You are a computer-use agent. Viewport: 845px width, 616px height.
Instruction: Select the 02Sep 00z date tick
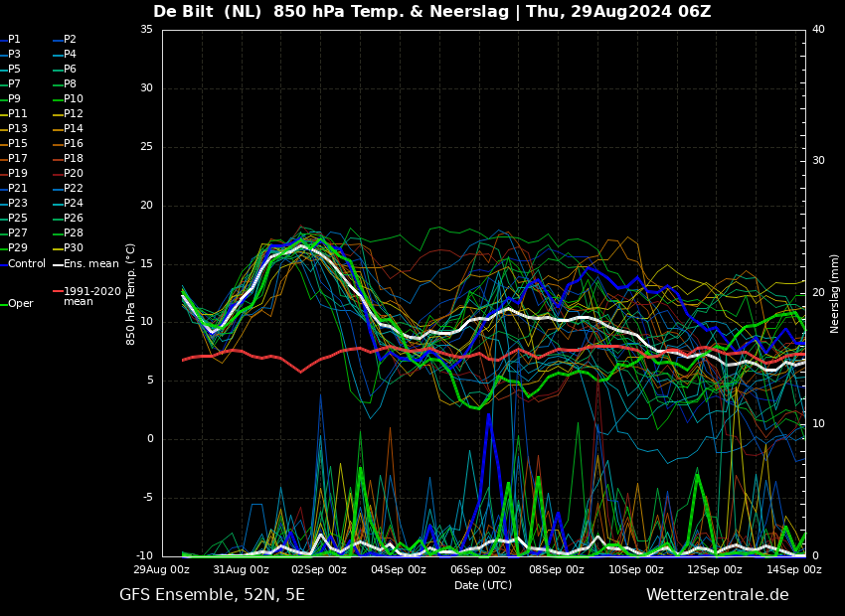tap(319, 570)
